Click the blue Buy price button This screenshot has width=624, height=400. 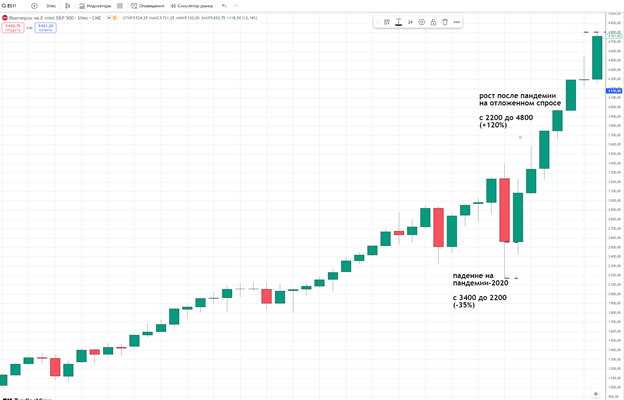(x=45, y=27)
